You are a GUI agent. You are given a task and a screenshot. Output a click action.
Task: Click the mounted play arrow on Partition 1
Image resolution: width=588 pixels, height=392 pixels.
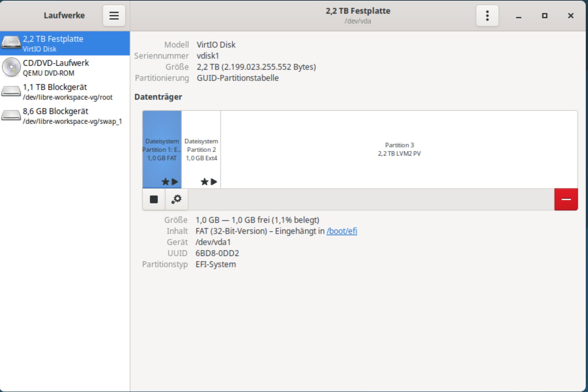coord(175,182)
